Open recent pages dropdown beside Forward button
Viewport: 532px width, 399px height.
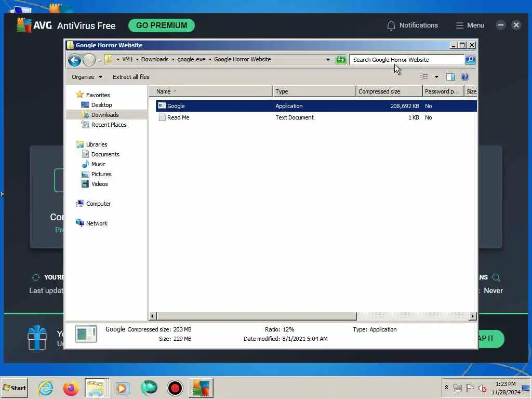click(x=99, y=60)
